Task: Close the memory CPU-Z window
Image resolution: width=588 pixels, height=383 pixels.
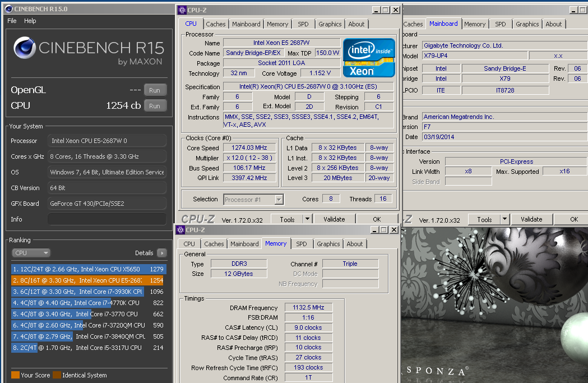Action: 393,229
